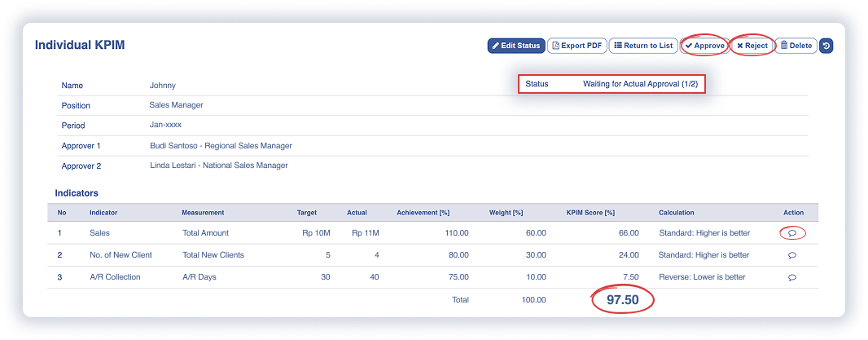Click the Waiting for Actual Approval status
868x340 pixels.
click(640, 84)
